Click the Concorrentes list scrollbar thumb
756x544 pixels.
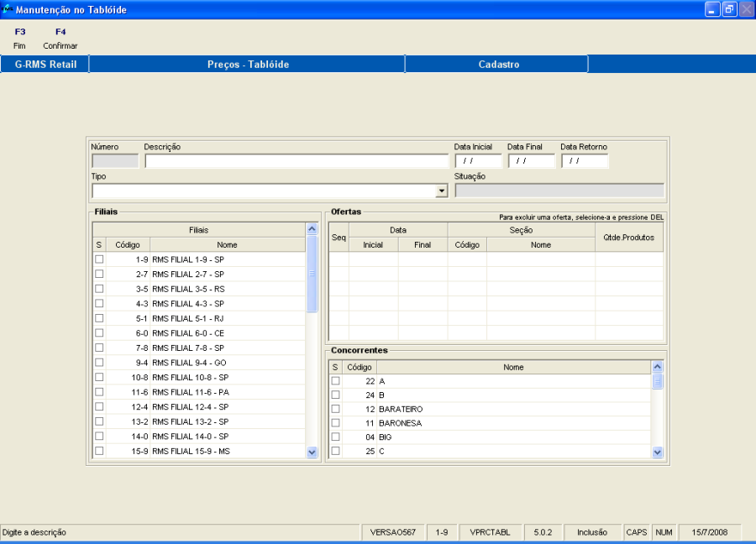tap(657, 381)
